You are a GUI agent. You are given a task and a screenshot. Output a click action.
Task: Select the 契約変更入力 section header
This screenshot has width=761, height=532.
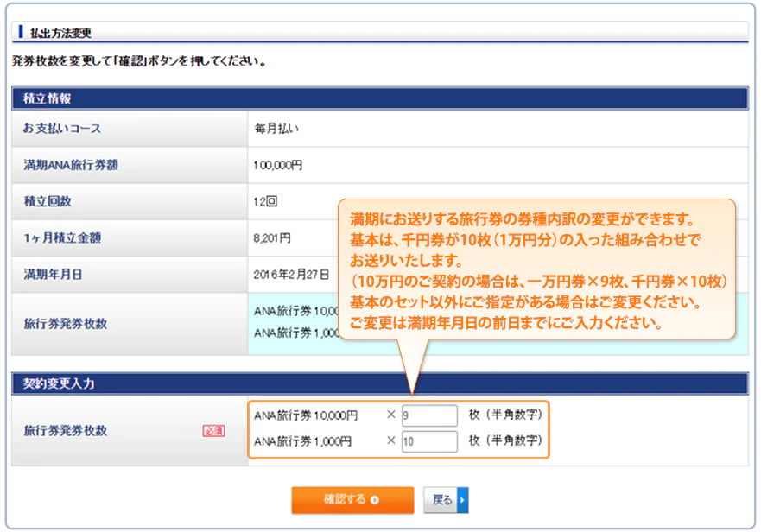[x=59, y=383]
